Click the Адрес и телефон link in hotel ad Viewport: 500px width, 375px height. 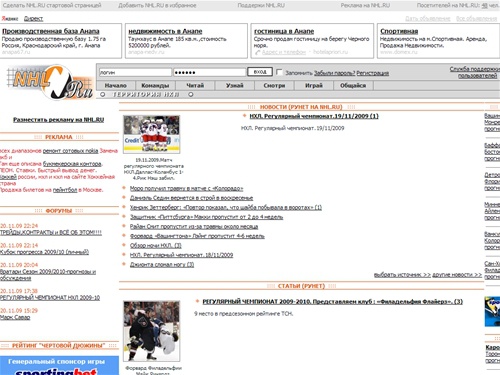point(284,52)
